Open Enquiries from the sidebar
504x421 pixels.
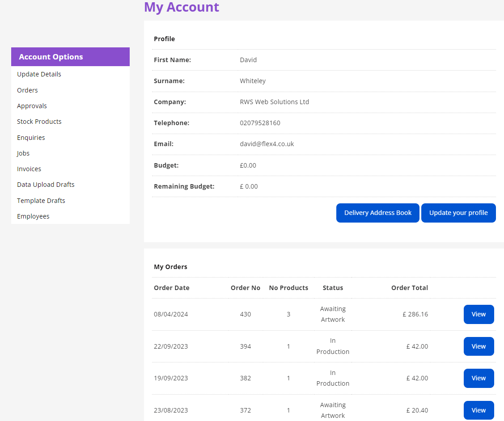pyautogui.click(x=31, y=138)
